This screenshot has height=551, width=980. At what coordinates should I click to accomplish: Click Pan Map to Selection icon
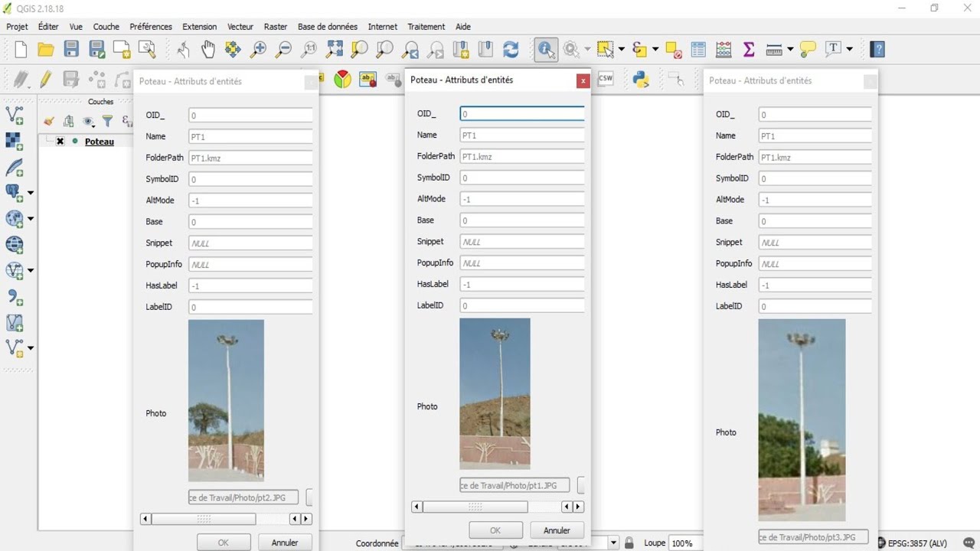233,50
